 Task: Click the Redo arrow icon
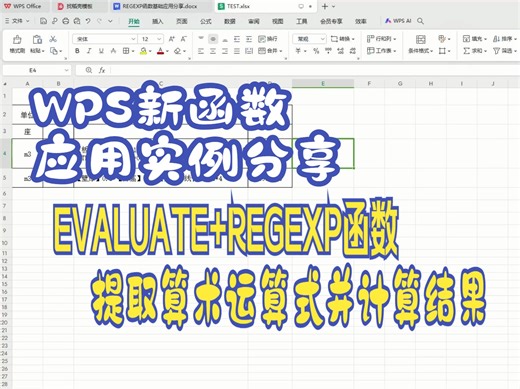click(x=99, y=21)
